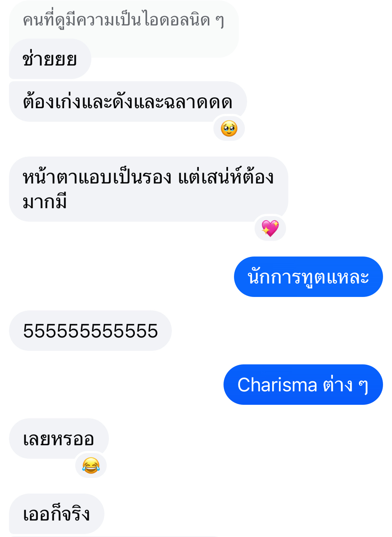This screenshot has height=537, width=392.
Task: Tap the word 'ไอดอลนิด' in quoted message
Action: (x=177, y=20)
